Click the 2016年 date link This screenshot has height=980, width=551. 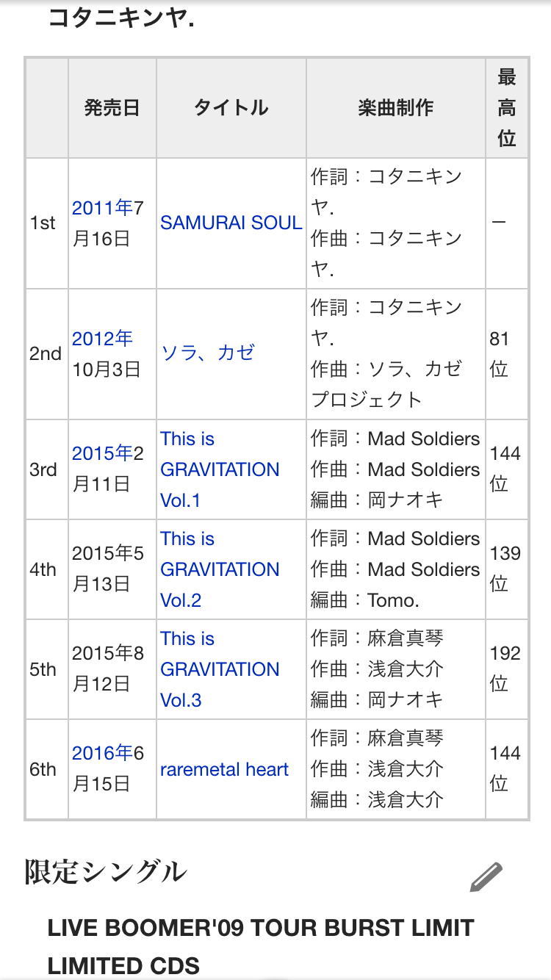click(102, 753)
